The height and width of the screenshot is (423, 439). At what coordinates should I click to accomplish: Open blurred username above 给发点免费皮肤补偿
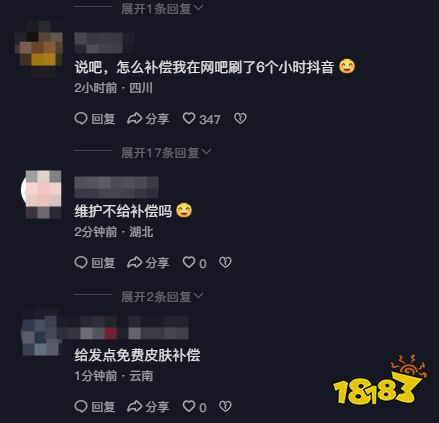click(x=124, y=328)
